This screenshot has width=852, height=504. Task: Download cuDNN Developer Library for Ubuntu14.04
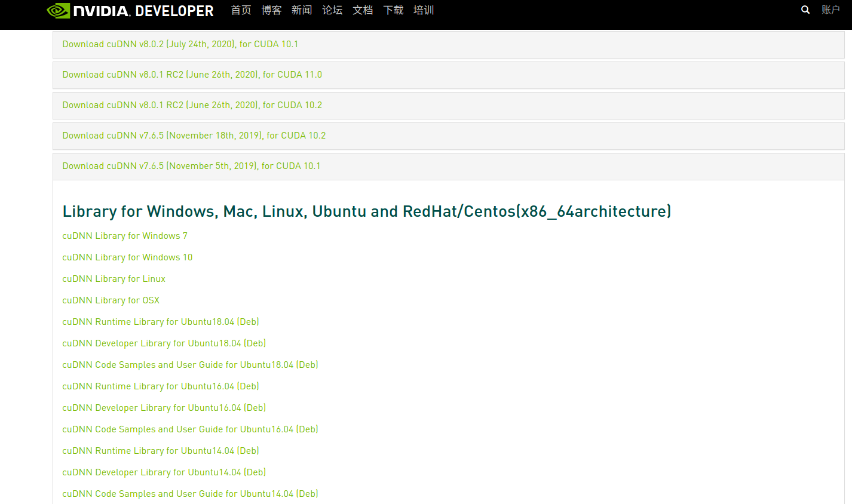tap(164, 472)
